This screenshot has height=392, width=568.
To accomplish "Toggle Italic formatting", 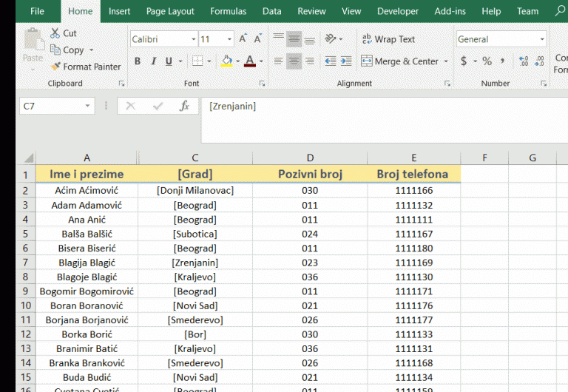I will (153, 61).
